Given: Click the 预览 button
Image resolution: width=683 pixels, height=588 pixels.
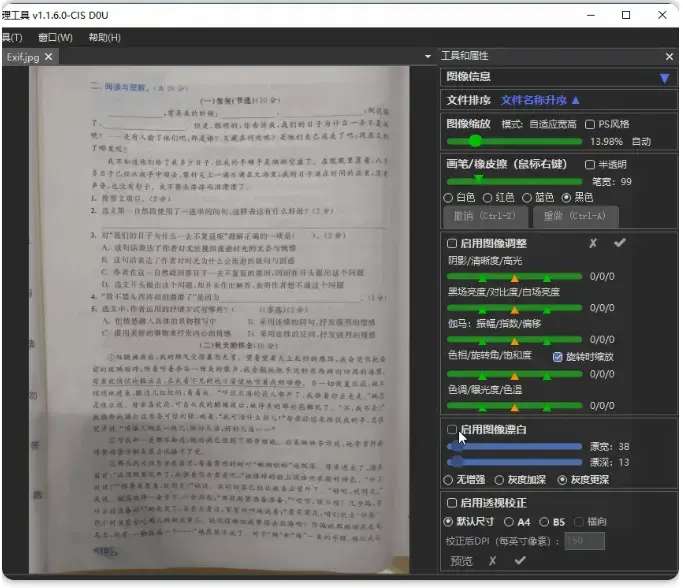Looking at the screenshot, I should click(462, 561).
